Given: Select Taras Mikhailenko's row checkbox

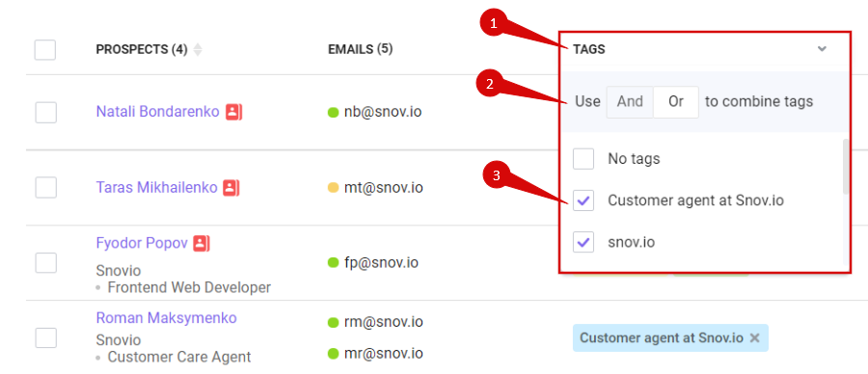Looking at the screenshot, I should [46, 188].
